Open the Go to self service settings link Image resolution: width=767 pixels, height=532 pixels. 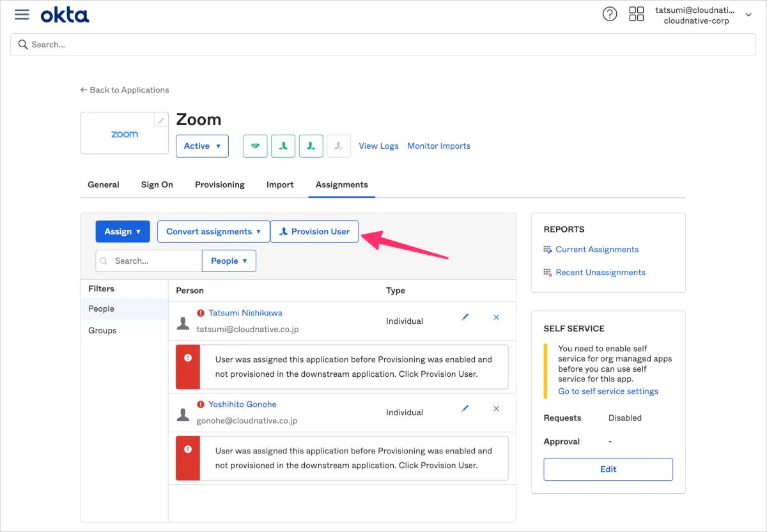(x=608, y=391)
